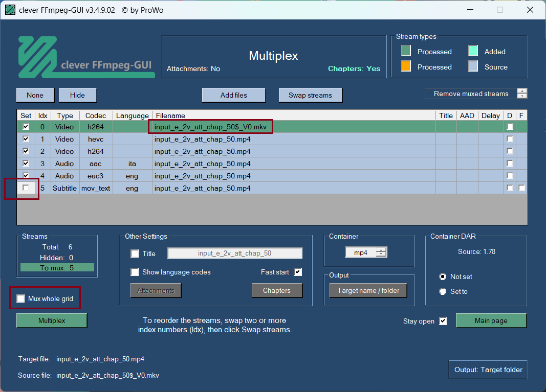Click the Multiplex button

click(x=52, y=320)
